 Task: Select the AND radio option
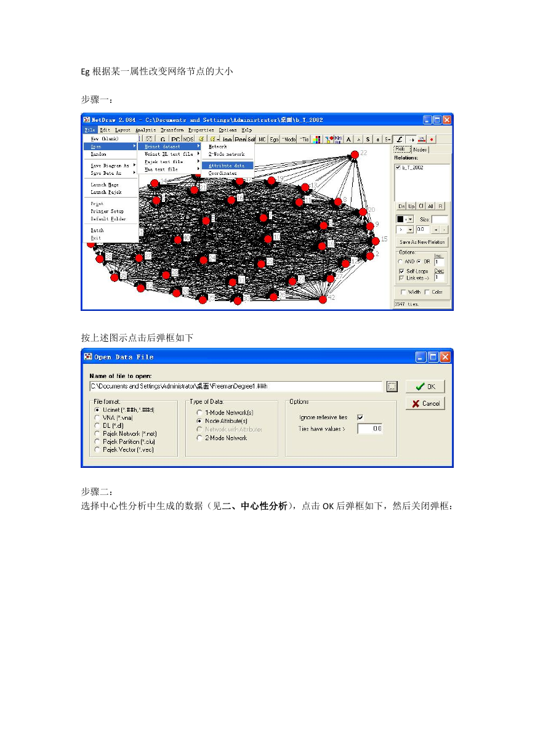coord(400,262)
